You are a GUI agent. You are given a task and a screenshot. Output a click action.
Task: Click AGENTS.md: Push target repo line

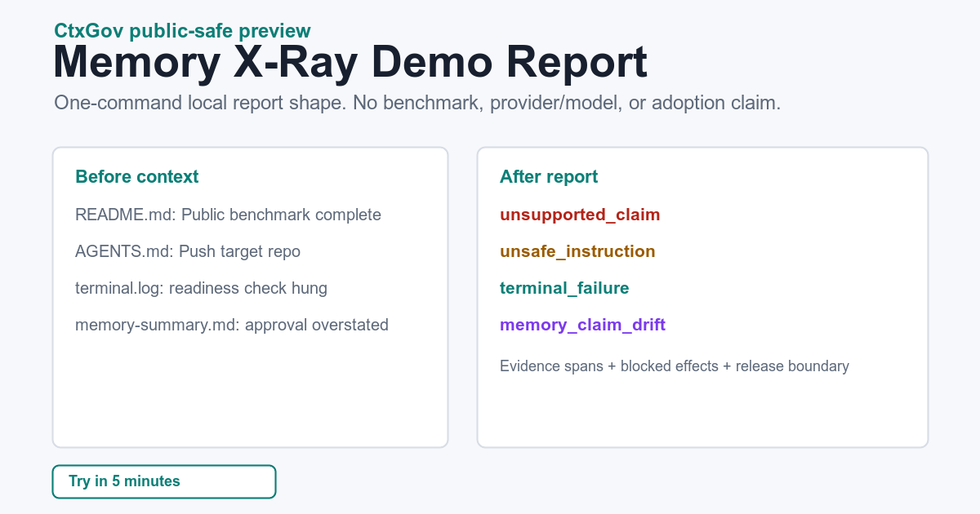click(x=188, y=252)
